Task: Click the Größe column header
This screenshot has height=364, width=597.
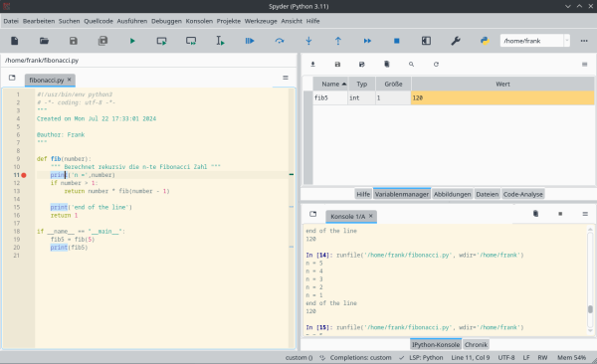Action: coord(393,84)
